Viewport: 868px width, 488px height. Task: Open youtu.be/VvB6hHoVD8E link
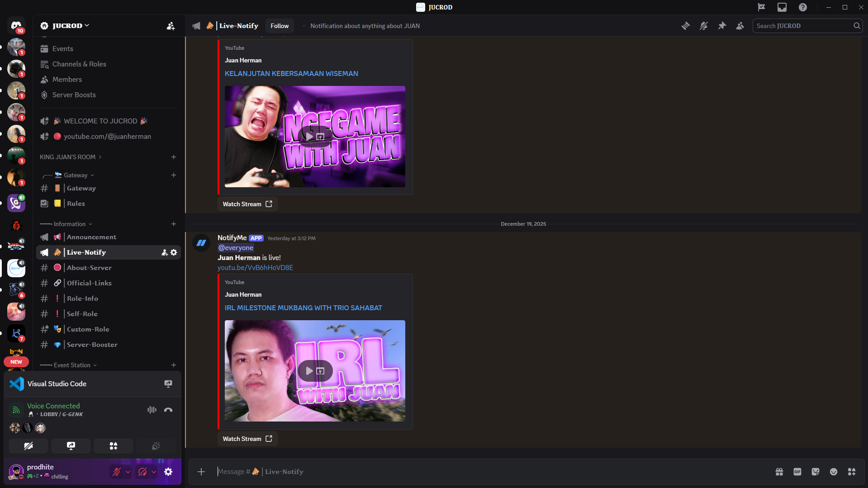[255, 268]
